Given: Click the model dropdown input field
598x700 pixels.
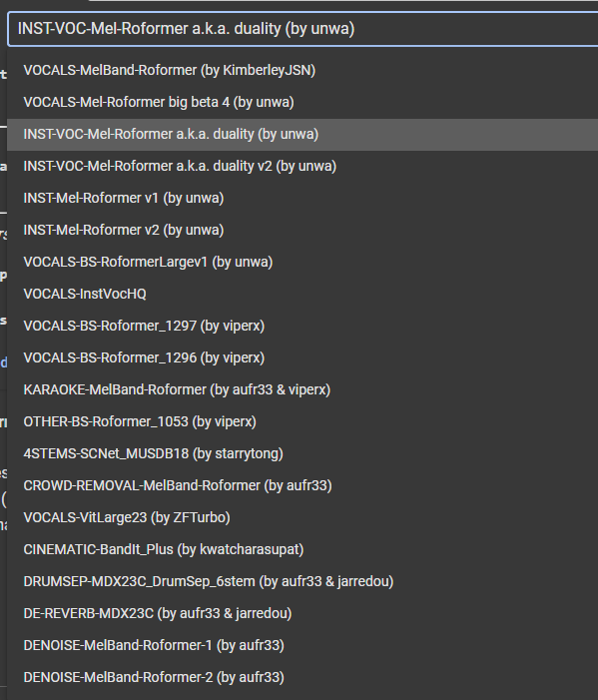Looking at the screenshot, I should (302, 29).
